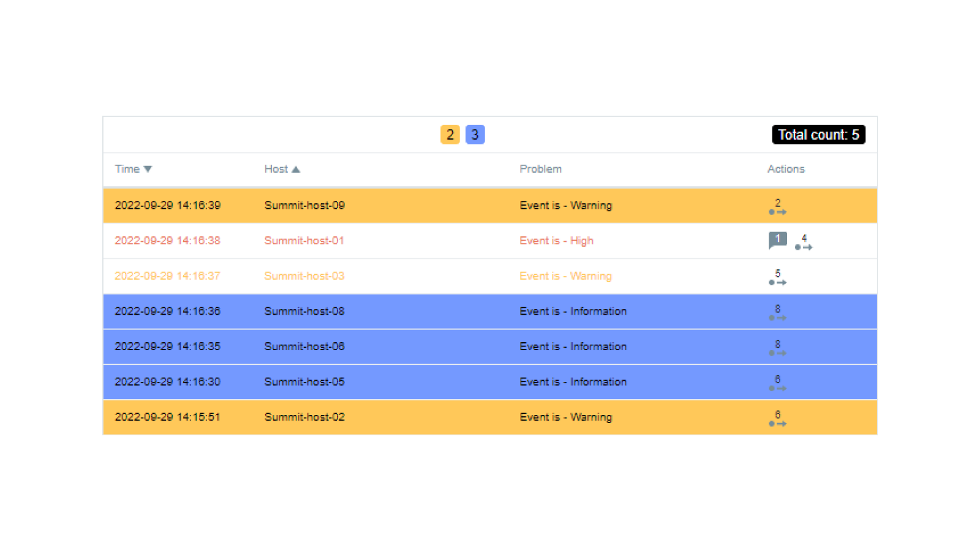
Task: Sort by Host column ascending arrow
Action: (x=296, y=169)
